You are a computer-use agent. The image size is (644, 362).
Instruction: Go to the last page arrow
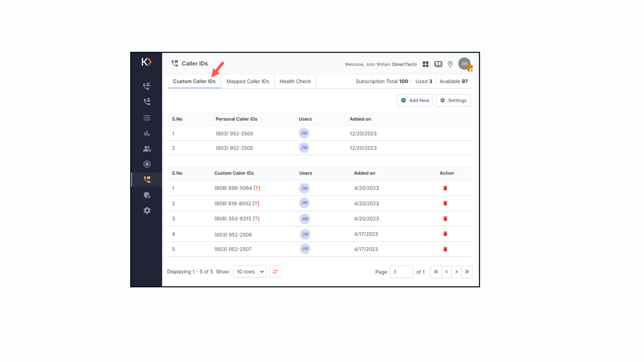[x=467, y=272]
